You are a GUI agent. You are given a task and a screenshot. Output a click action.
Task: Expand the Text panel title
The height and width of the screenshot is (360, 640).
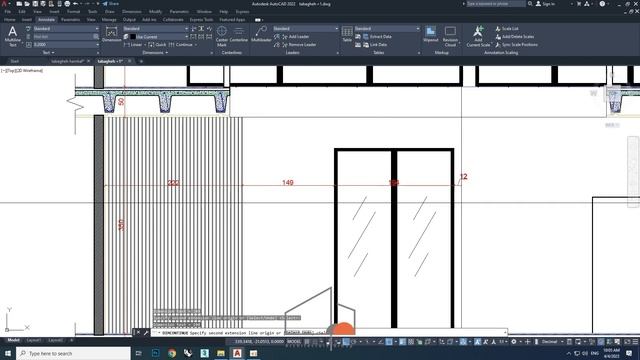[x=48, y=53]
